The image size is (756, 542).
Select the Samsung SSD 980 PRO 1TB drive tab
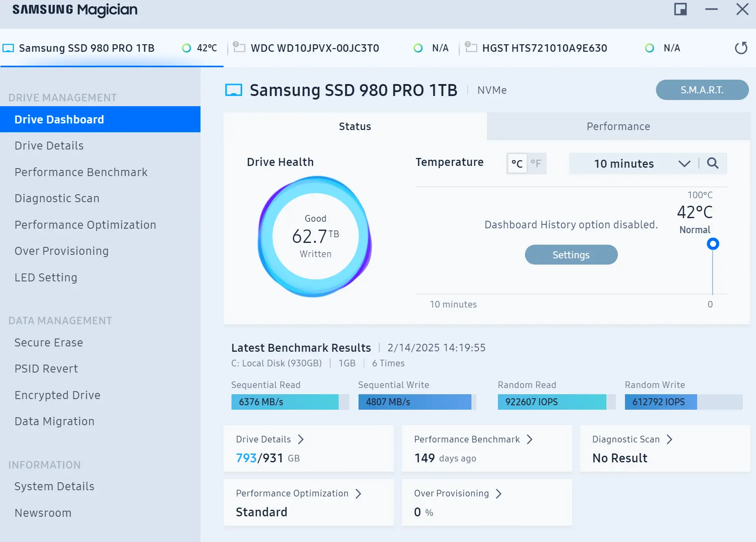[112, 48]
